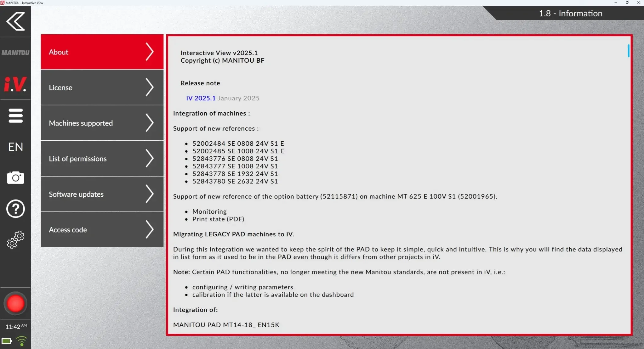Click the Print state (PDF) bullet item
This screenshot has height=349, width=644.
(x=218, y=219)
